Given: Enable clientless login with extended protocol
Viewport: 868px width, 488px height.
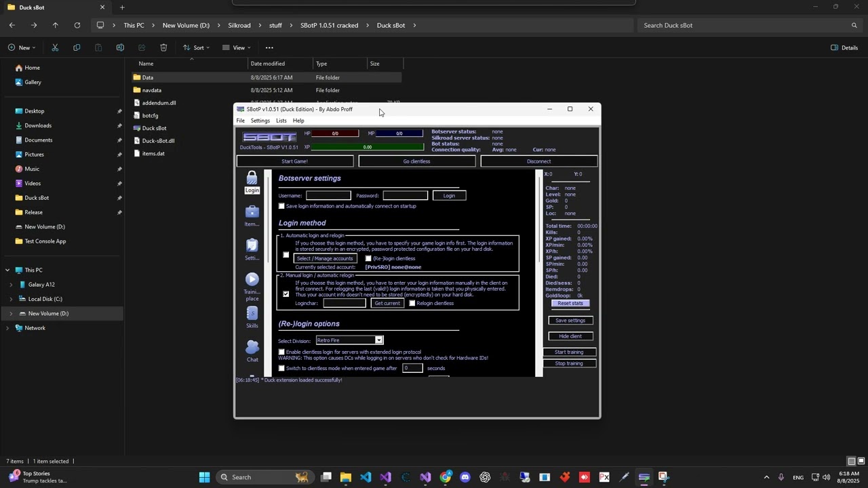Looking at the screenshot, I should click(281, 352).
